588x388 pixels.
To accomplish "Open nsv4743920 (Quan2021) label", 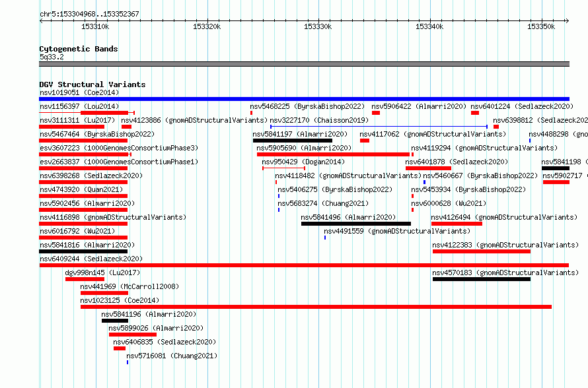I will pos(81,189).
